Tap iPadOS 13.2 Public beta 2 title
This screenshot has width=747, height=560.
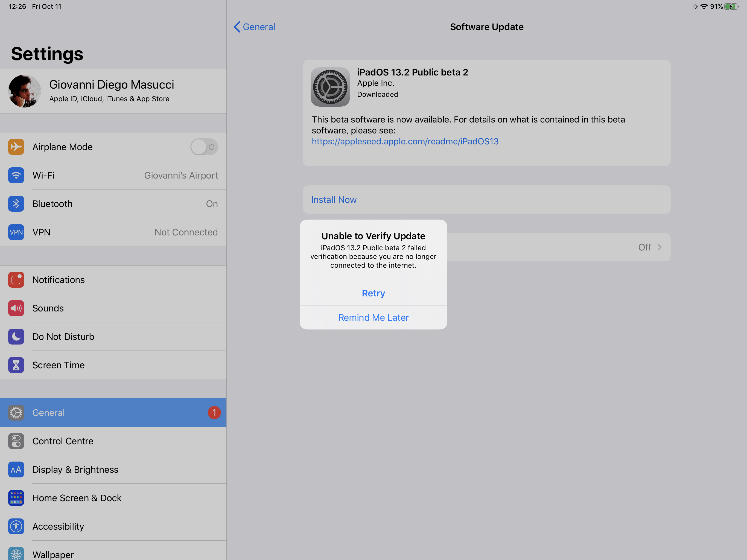(412, 72)
